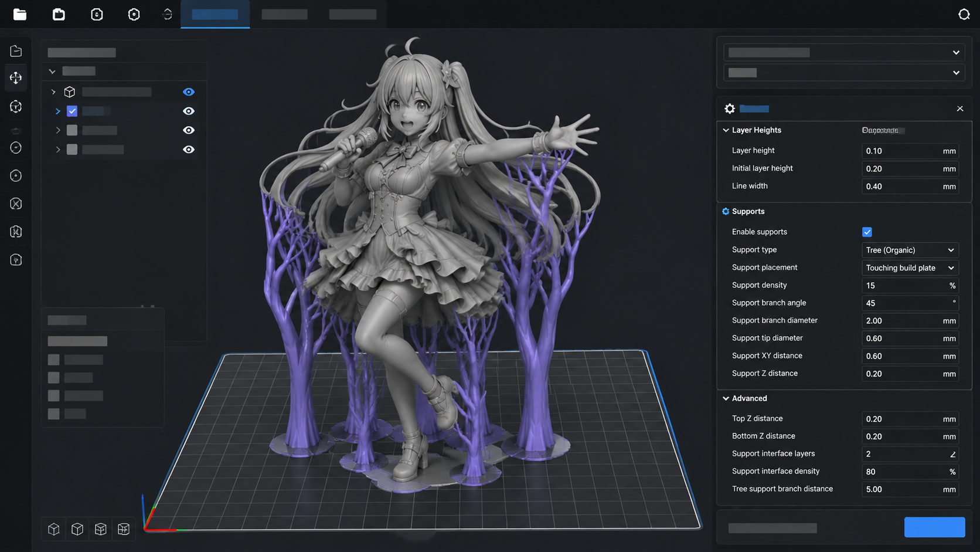Click the grid-faced cube at end of view row

point(123,529)
